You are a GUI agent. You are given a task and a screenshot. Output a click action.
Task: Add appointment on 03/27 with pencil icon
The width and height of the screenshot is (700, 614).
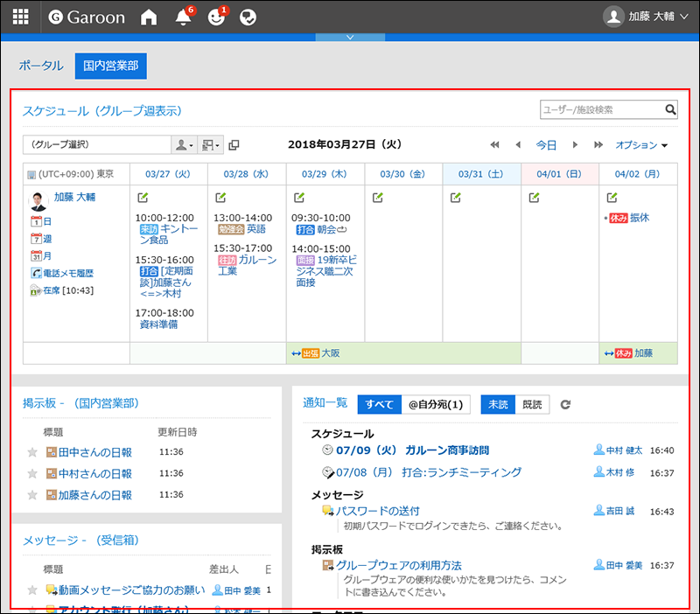pyautogui.click(x=143, y=197)
